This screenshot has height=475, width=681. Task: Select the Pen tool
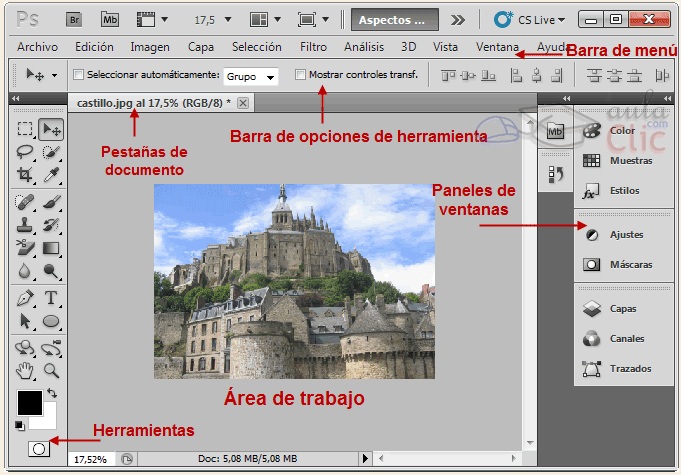point(25,298)
